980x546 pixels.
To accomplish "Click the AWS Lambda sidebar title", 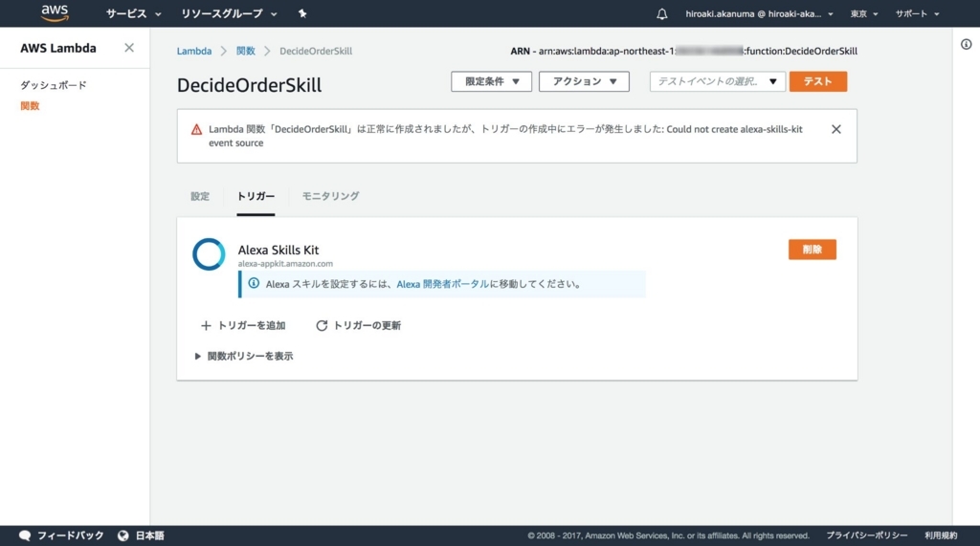I will point(58,48).
